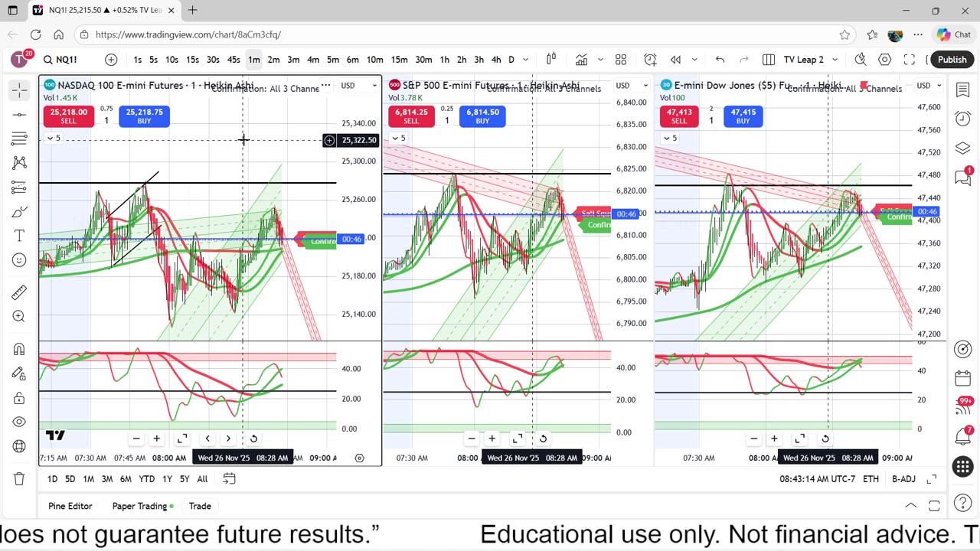The height and width of the screenshot is (551, 980).
Task: Select the brush drawing tool
Action: 19,211
